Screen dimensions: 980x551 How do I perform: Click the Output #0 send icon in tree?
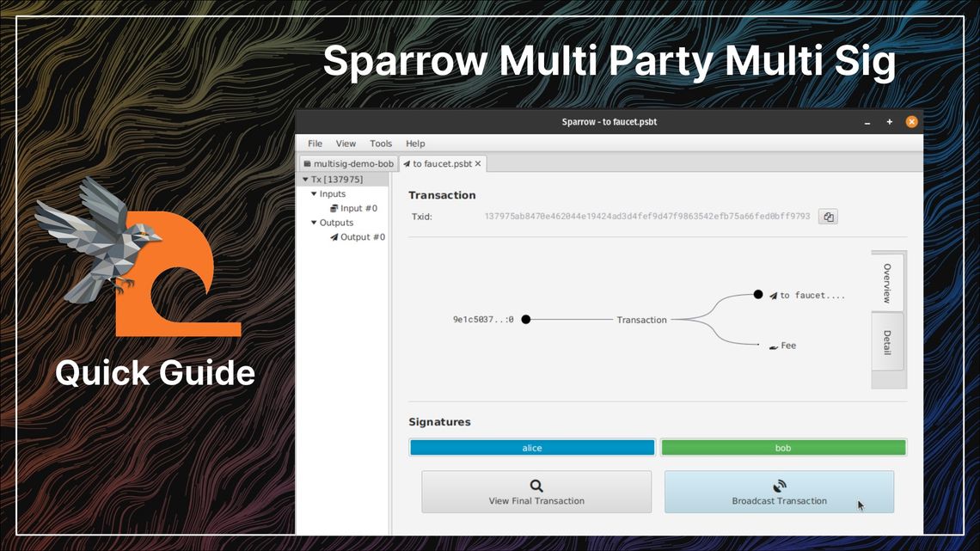click(x=334, y=236)
